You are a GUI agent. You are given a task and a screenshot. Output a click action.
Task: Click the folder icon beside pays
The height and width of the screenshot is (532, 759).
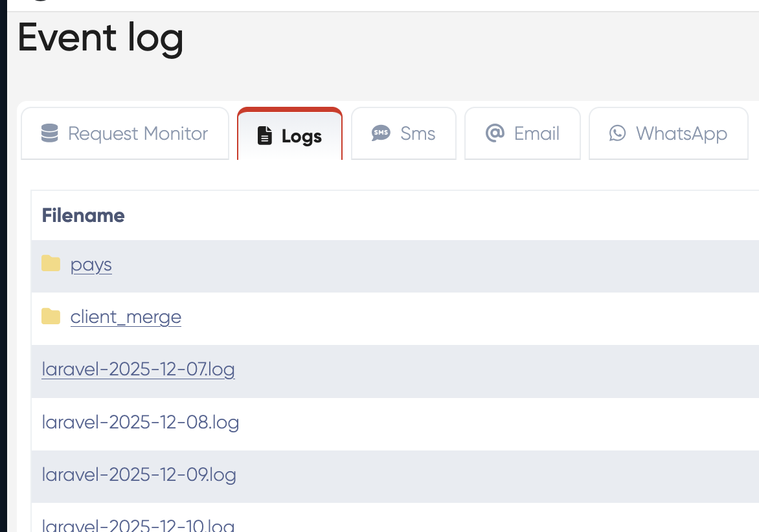pos(51,263)
